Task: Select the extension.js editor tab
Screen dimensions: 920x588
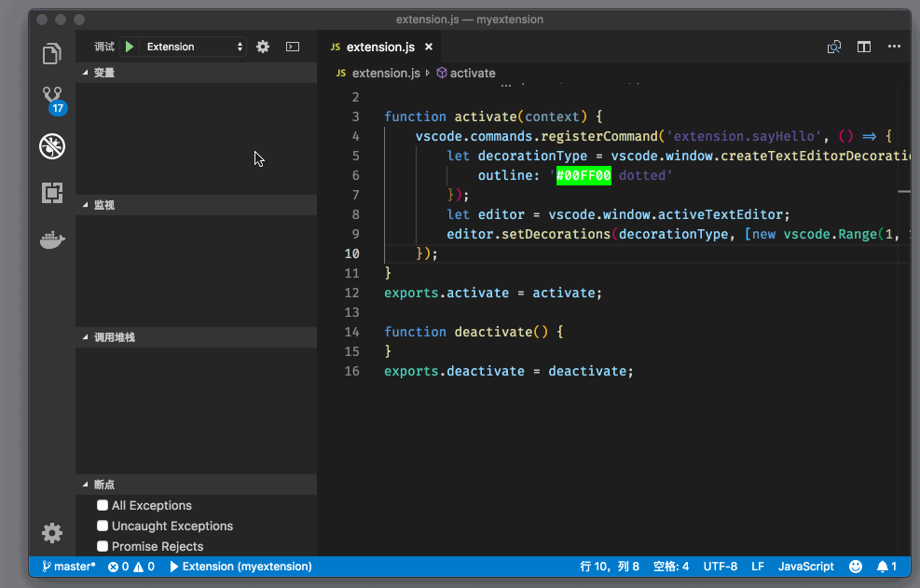Action: (379, 47)
